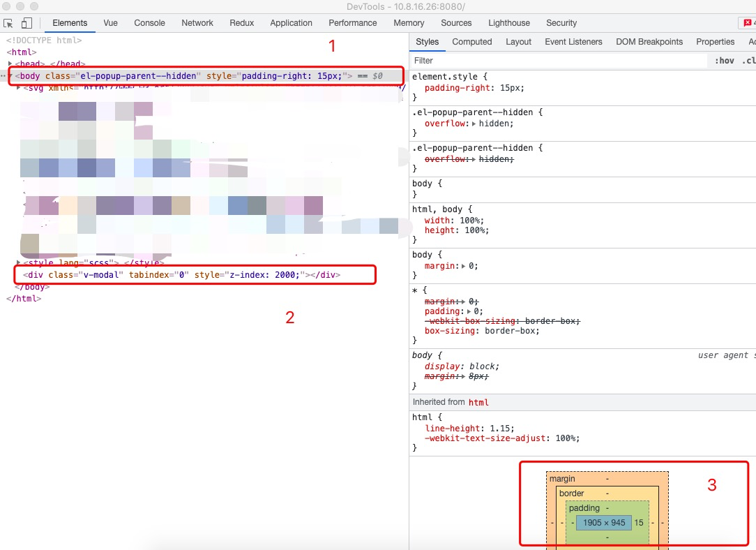Click the html link in Inherited from

click(478, 402)
